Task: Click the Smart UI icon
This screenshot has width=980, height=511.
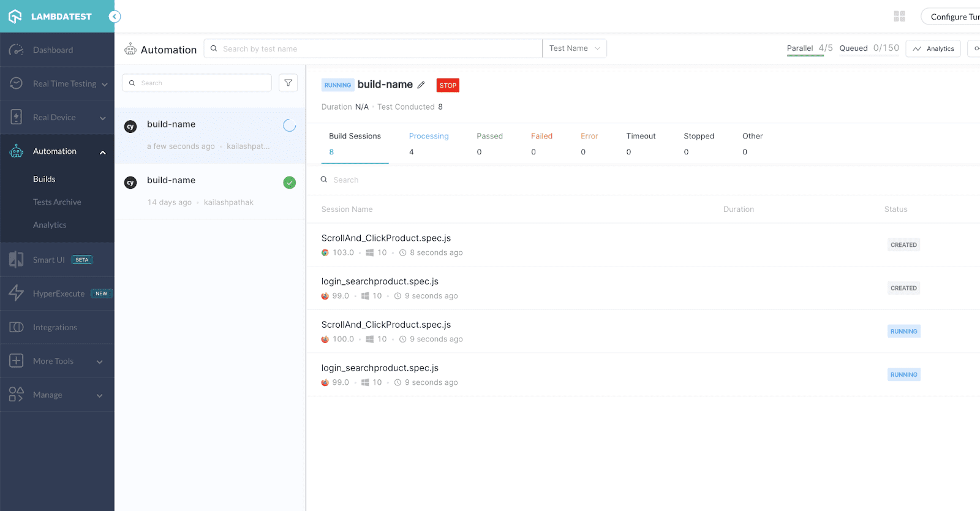Action: tap(17, 260)
